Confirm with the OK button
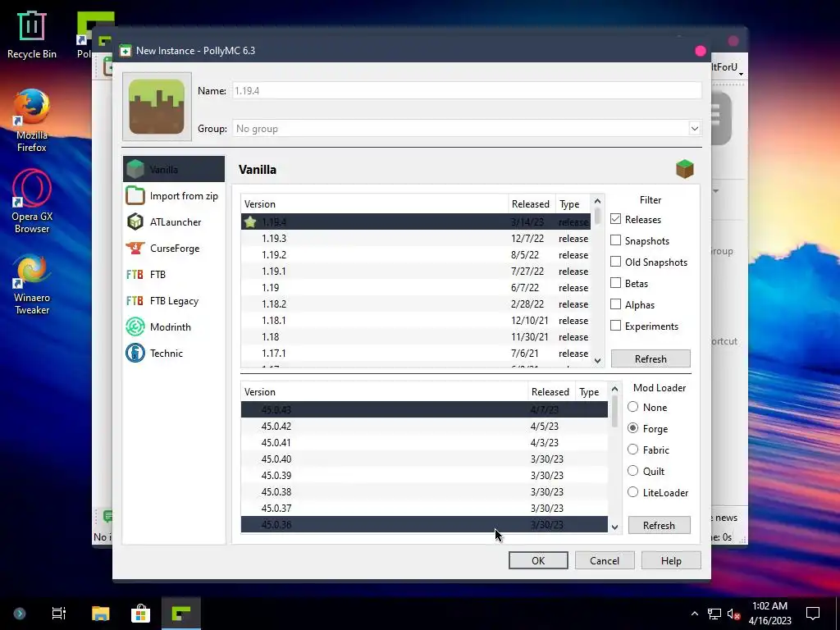Screen dimensions: 840x630 538,560
